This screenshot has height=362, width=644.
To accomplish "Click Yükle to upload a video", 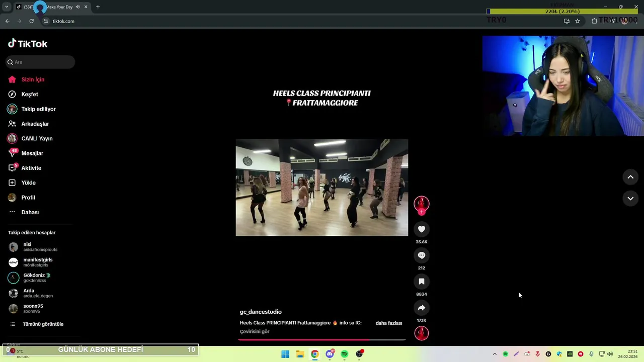I will (x=22, y=183).
